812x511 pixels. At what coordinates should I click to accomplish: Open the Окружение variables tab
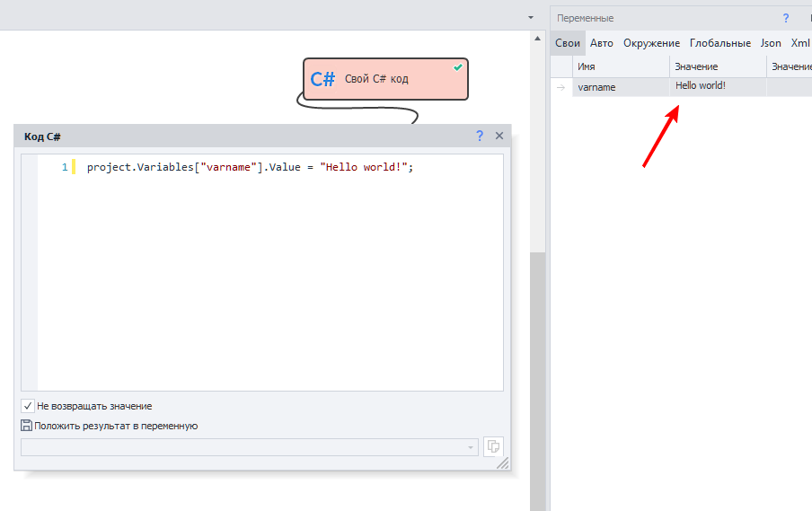point(651,42)
